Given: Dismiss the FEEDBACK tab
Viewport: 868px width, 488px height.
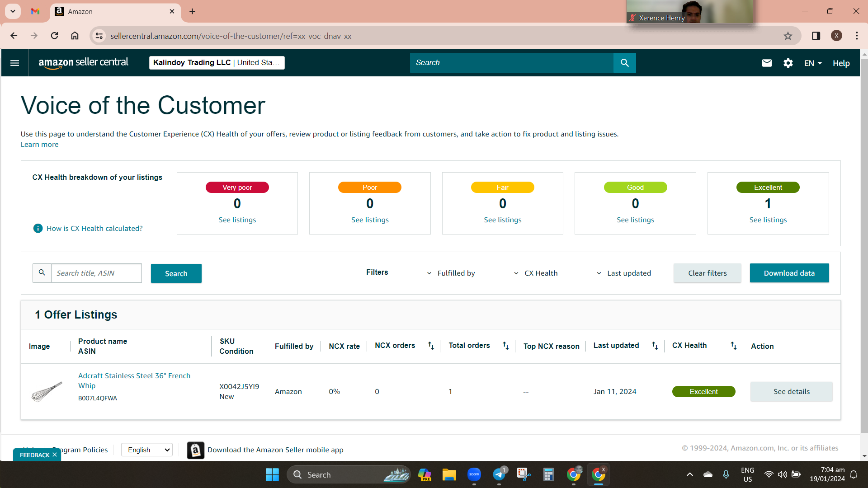Looking at the screenshot, I should [55, 455].
